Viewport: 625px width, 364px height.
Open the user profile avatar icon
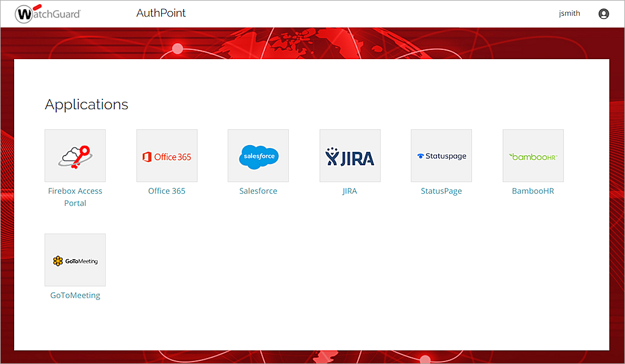click(604, 13)
